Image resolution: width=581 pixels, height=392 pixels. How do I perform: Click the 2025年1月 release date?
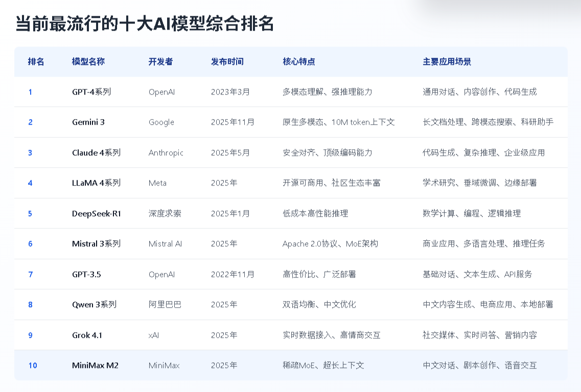[x=230, y=214]
